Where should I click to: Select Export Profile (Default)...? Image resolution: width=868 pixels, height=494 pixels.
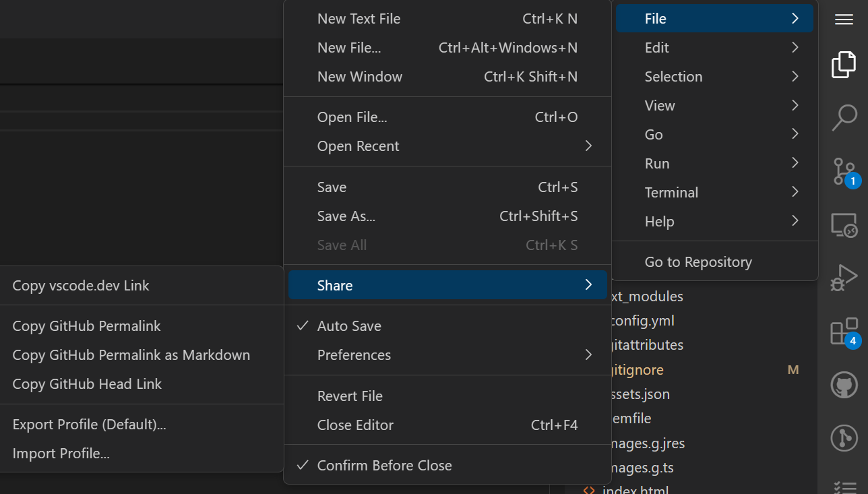(141, 425)
